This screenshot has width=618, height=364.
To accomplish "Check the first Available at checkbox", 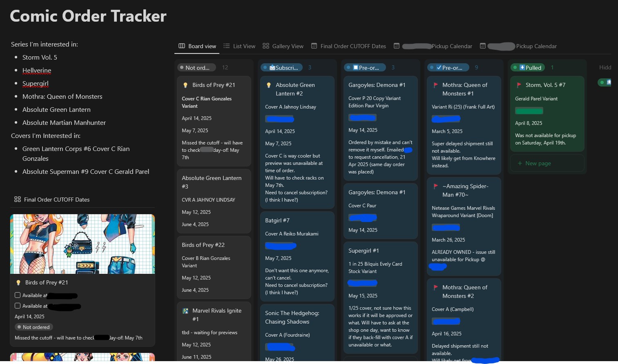I will 18,295.
